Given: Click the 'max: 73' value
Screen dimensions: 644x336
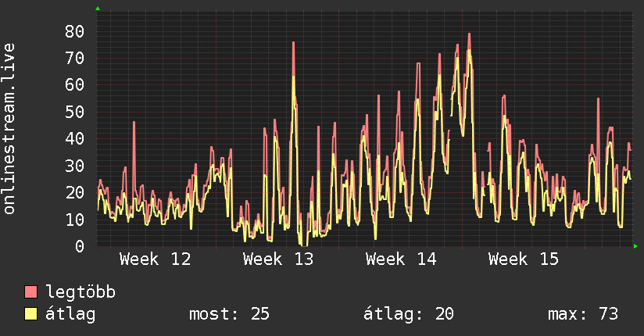Looking at the screenshot, I should [583, 314].
